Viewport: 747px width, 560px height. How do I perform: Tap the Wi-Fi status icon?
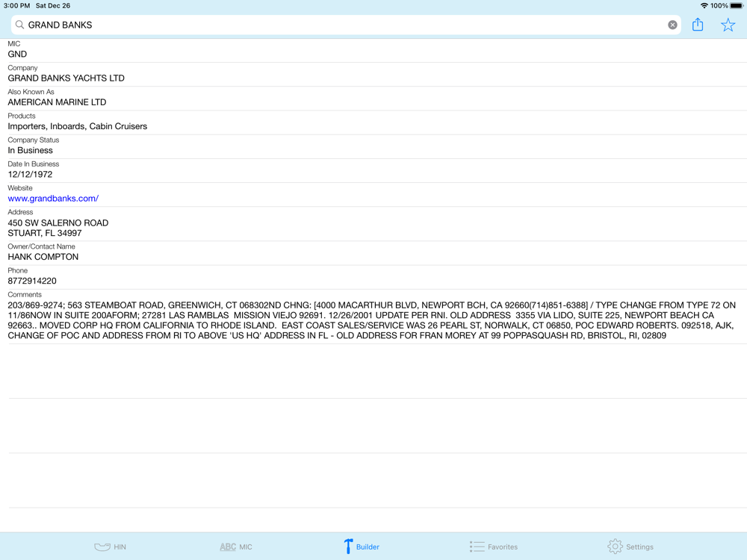pos(704,6)
